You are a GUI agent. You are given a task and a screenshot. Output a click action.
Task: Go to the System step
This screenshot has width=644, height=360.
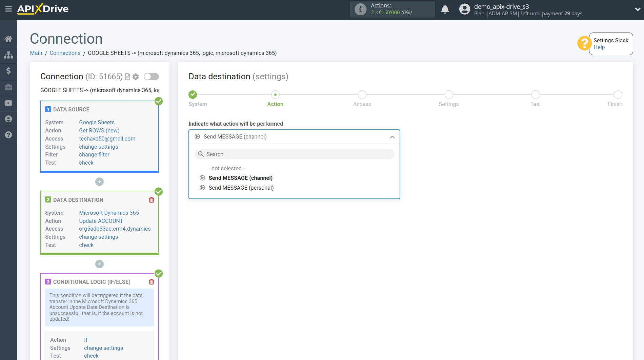click(x=193, y=94)
